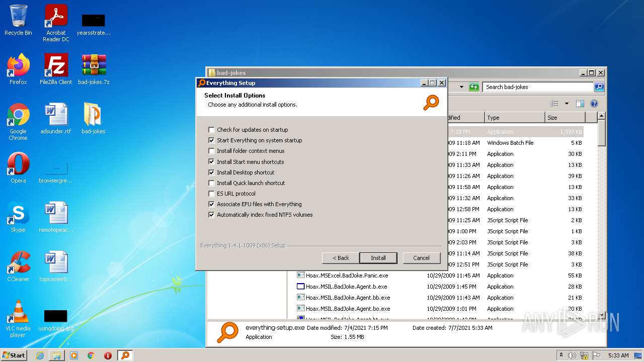The height and width of the screenshot is (362, 644).
Task: Click Install button
Action: coord(378,258)
